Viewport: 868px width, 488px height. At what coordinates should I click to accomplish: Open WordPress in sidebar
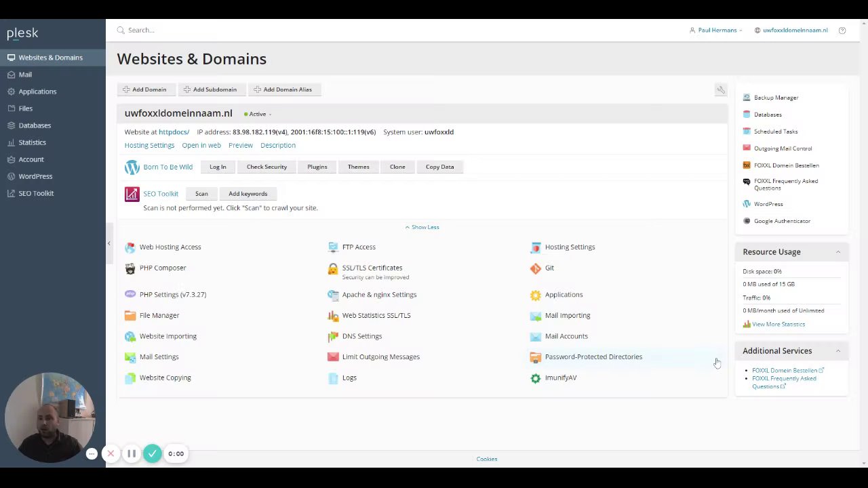[53, 176]
